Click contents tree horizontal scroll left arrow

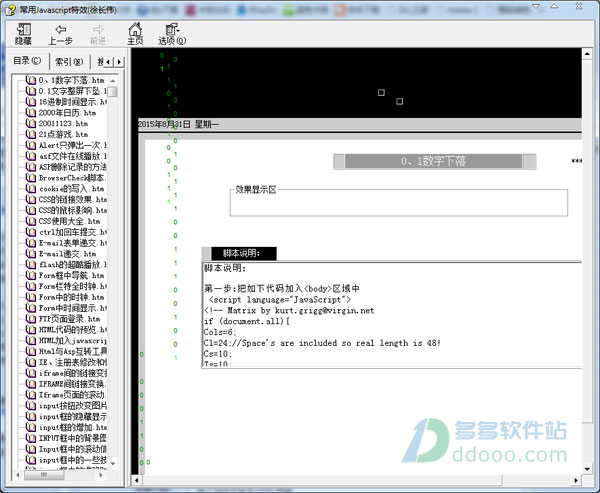pos(18,475)
